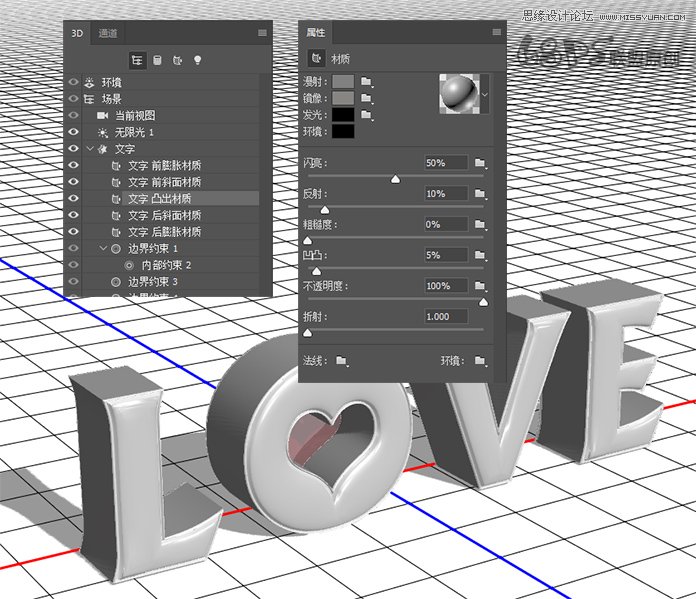Open the material preset picker dropdown arrow
The height and width of the screenshot is (599, 696).
pos(485,94)
